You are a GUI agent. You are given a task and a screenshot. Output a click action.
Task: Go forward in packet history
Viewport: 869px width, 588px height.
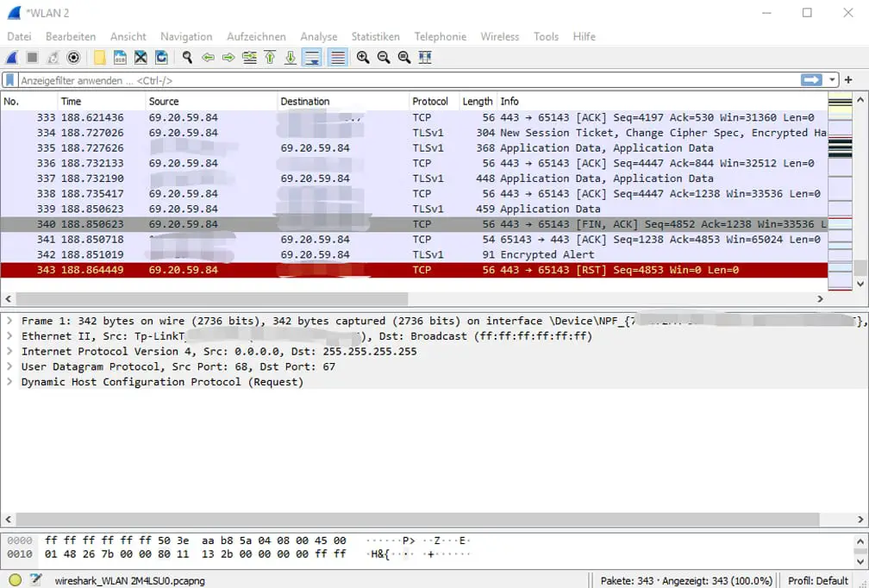point(228,57)
